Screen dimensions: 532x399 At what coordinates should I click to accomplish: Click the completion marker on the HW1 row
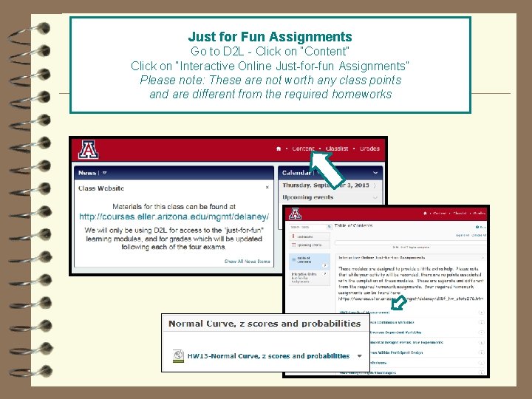click(481, 313)
